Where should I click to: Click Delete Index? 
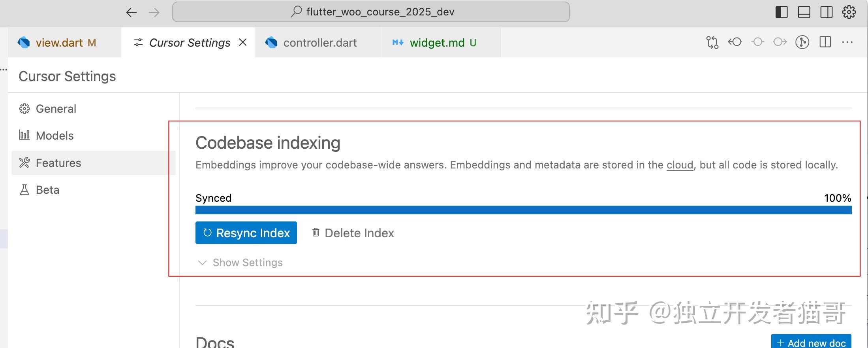click(x=353, y=233)
